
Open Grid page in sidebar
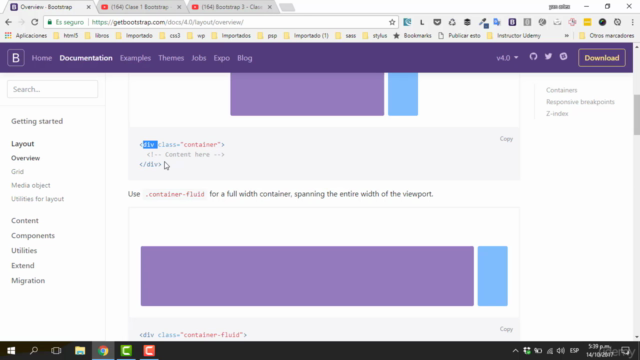(x=18, y=172)
